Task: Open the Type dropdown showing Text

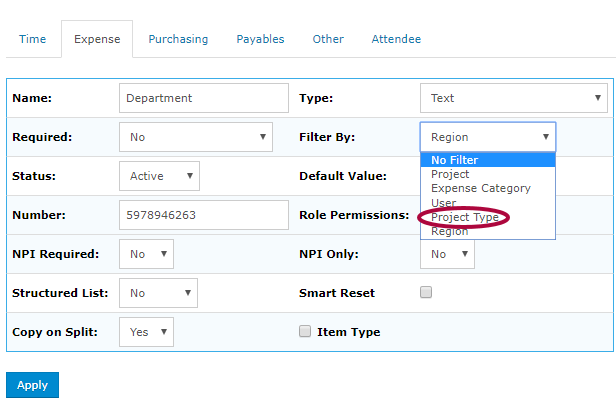Action: click(x=513, y=98)
